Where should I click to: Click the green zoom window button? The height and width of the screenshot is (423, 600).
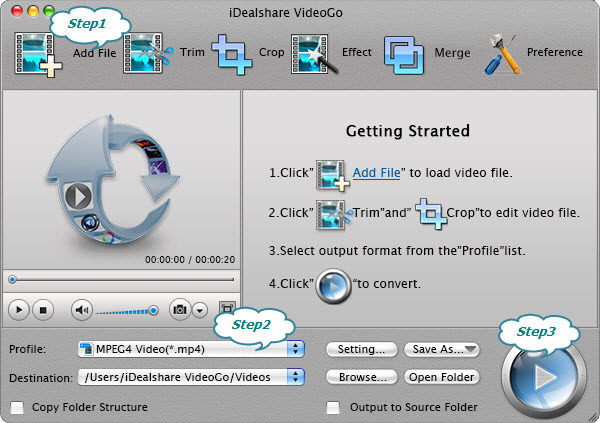point(49,11)
